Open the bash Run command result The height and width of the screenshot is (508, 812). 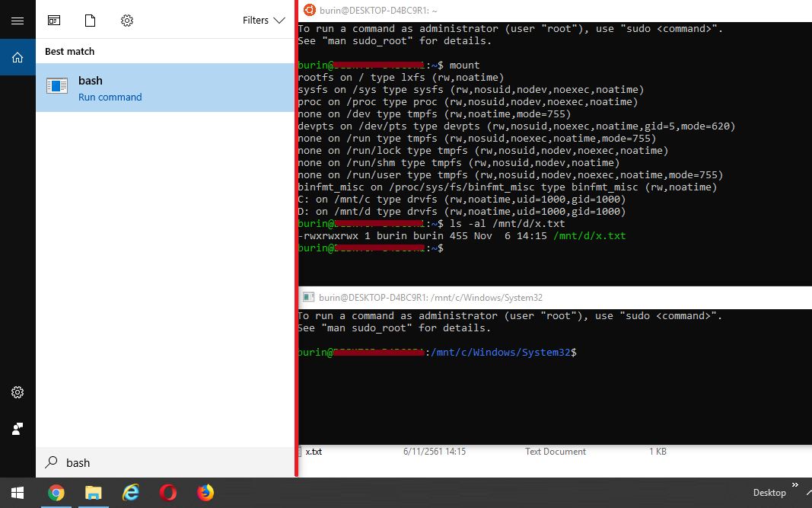(164, 88)
